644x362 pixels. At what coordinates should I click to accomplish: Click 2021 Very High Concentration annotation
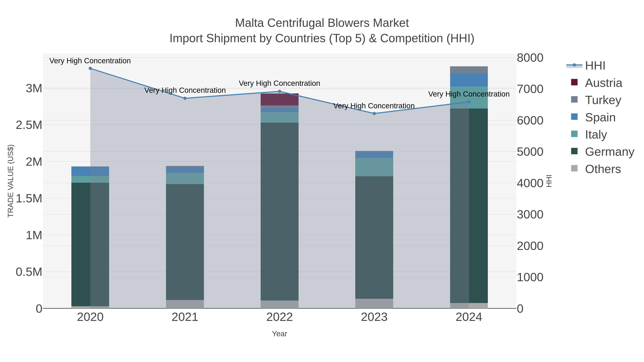[185, 90]
